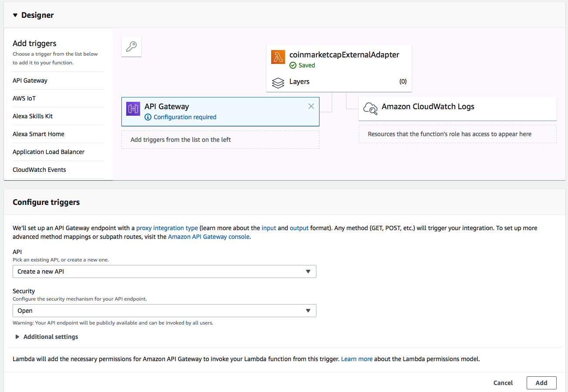Image resolution: width=568 pixels, height=392 pixels.
Task: Click the Configuration required info icon
Action: (148, 117)
